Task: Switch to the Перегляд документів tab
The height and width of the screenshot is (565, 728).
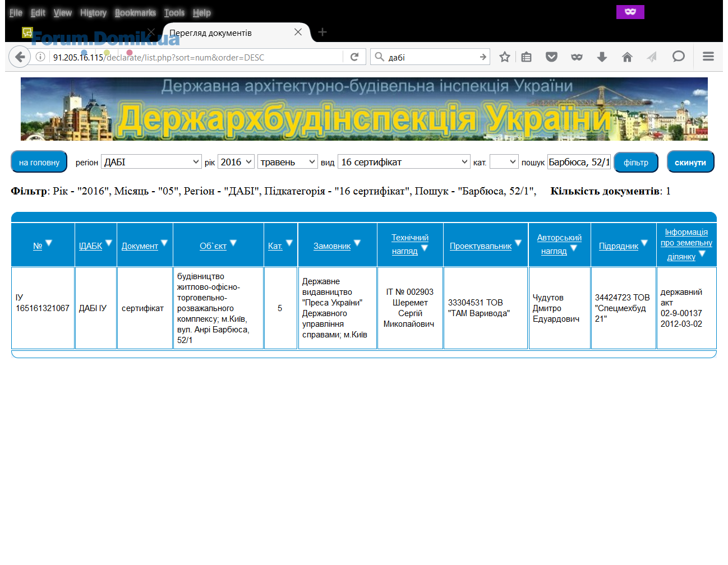Action: 236,33
